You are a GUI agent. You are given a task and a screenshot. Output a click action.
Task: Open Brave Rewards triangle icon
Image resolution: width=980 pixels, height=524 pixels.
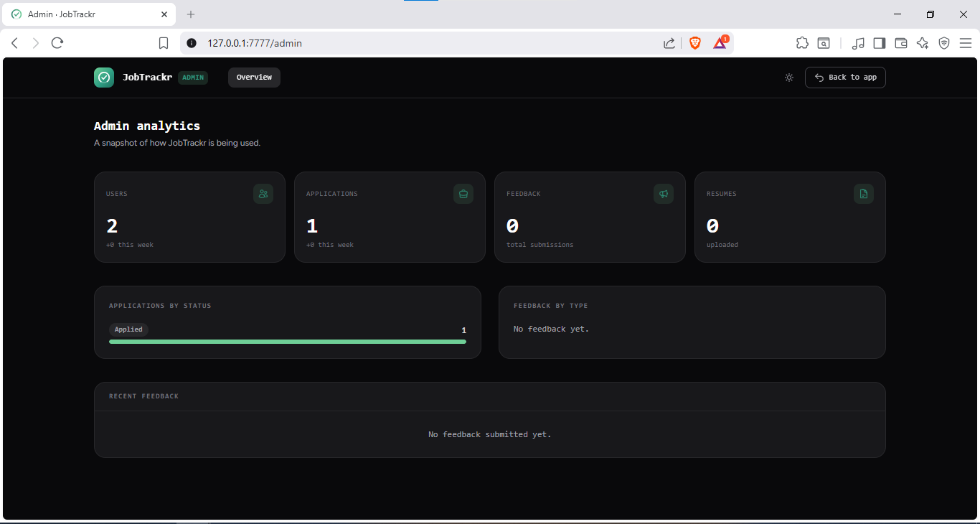coord(720,43)
